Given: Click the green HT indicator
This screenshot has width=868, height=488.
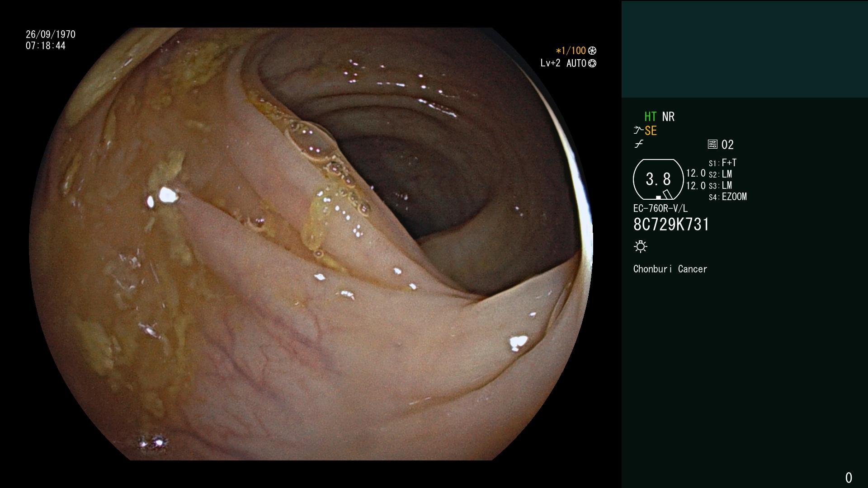Looking at the screenshot, I should 650,117.
